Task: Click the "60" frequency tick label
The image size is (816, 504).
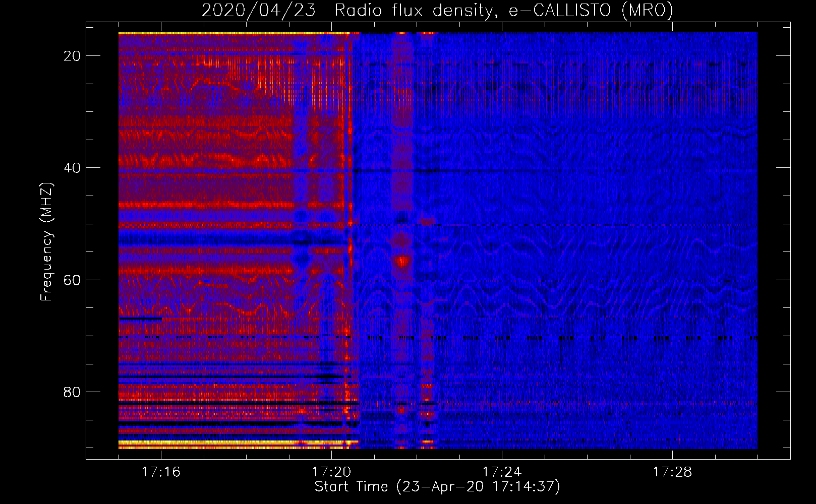Action: pos(72,280)
